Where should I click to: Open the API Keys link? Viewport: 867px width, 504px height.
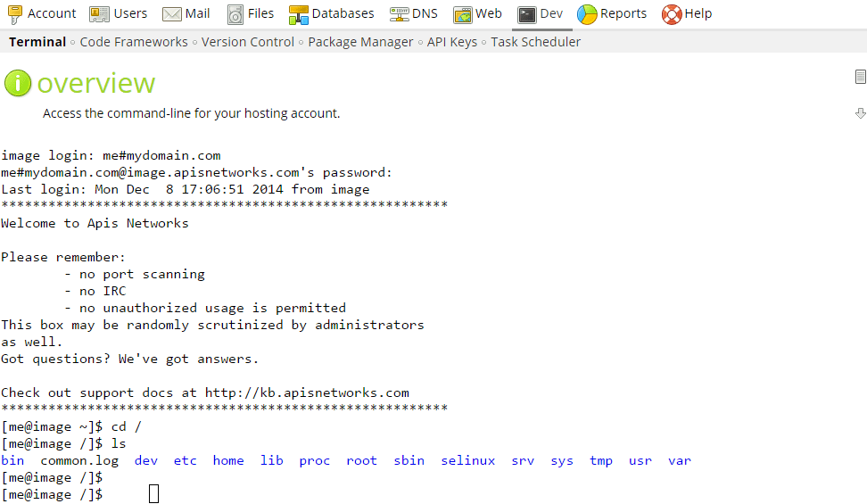click(451, 42)
